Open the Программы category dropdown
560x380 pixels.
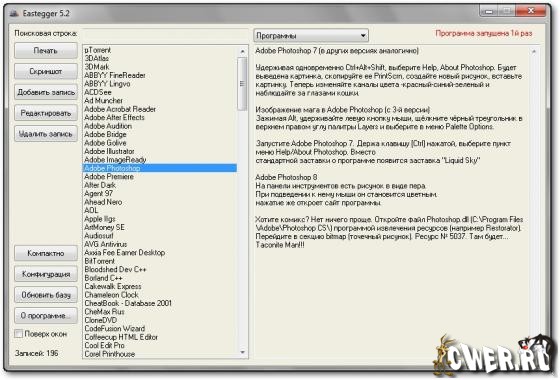point(311,36)
